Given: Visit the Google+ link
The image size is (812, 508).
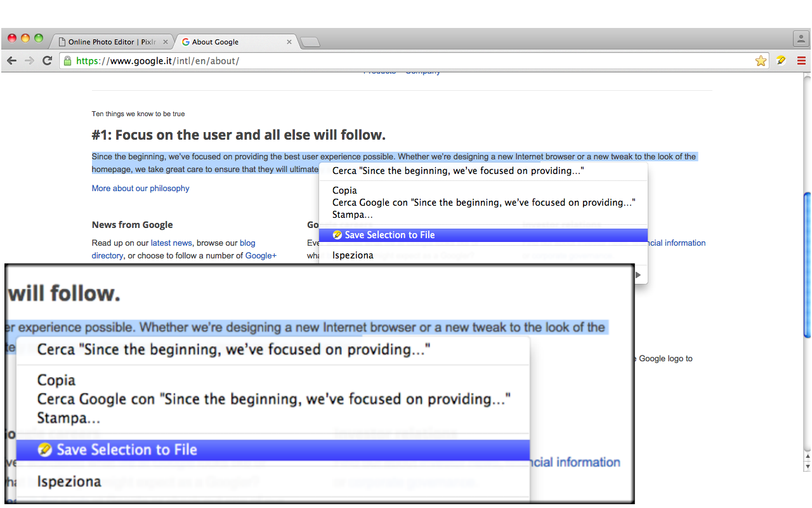Looking at the screenshot, I should [x=261, y=256].
